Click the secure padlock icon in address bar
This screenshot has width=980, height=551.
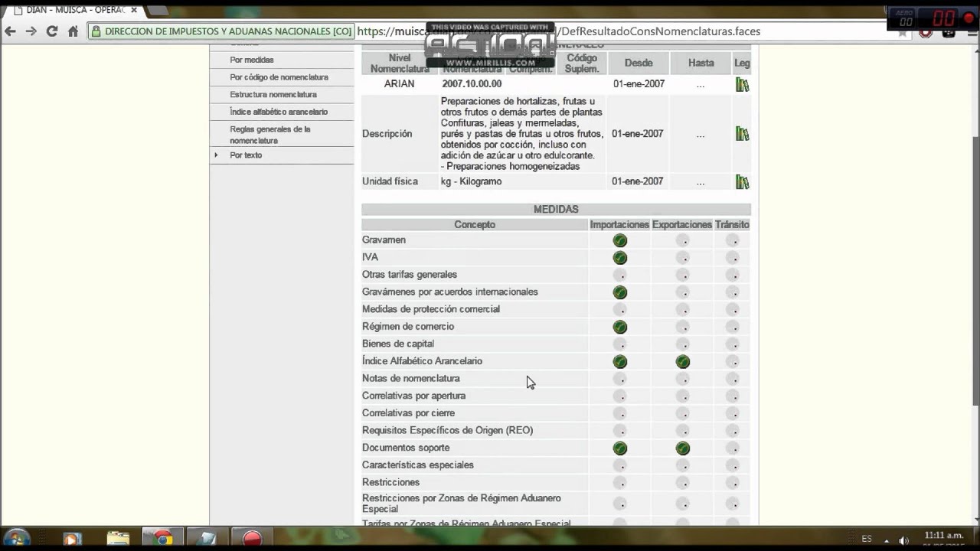click(96, 31)
